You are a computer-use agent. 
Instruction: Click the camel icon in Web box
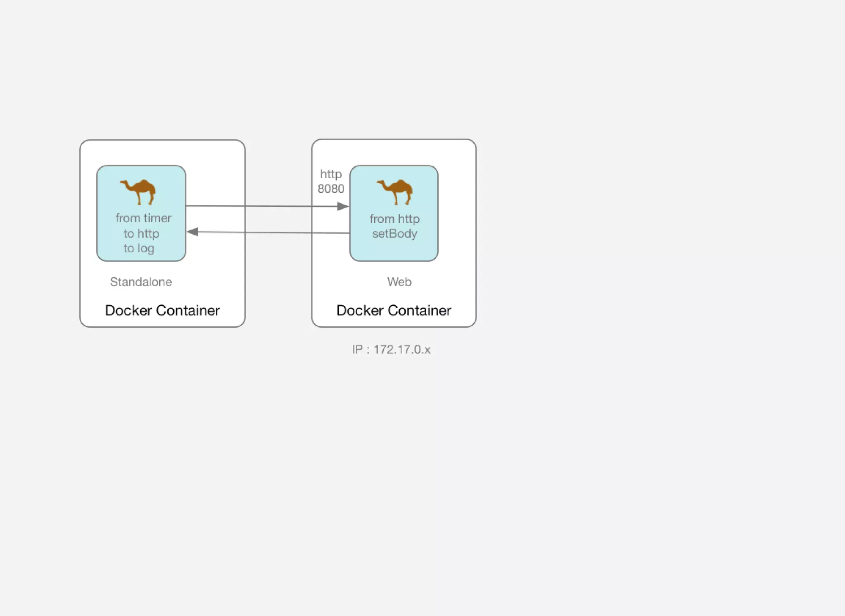(395, 191)
